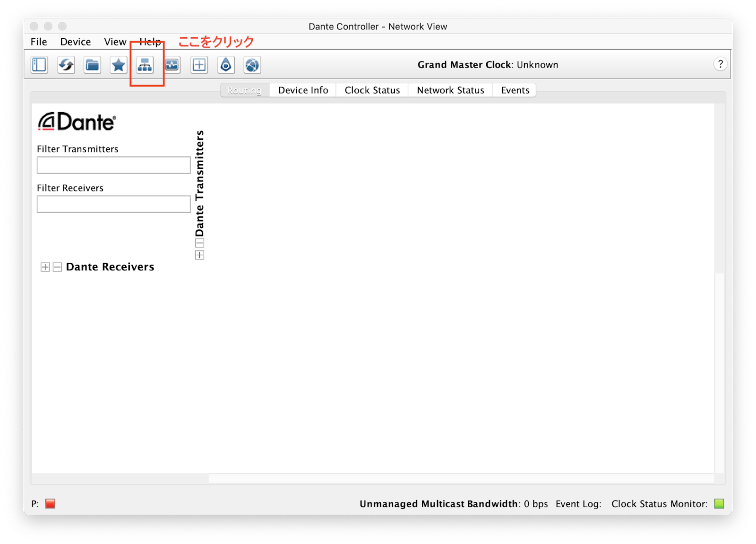Switch to the Clock Status tab
Screen dimensions: 756x544
pos(372,90)
